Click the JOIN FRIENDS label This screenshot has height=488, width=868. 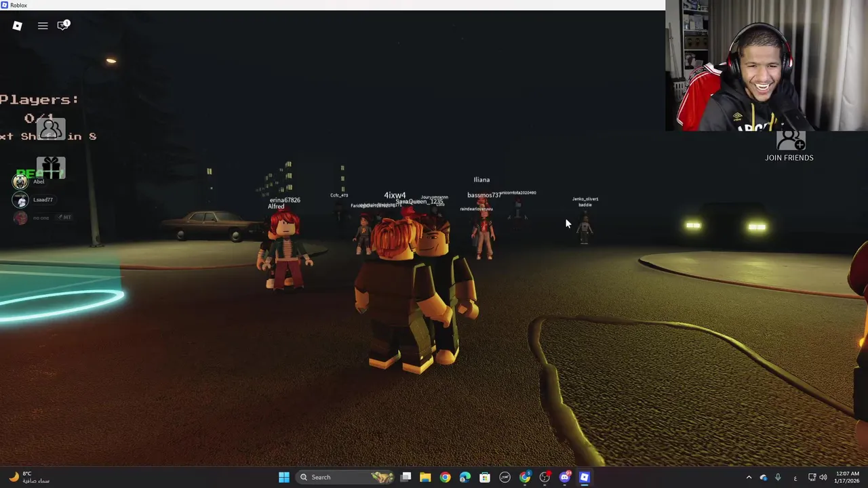pos(789,158)
